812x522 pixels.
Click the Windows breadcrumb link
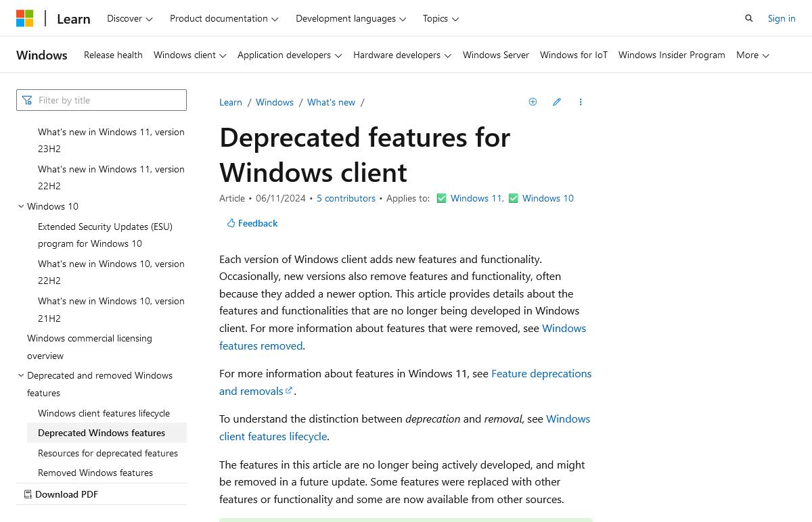pos(275,102)
